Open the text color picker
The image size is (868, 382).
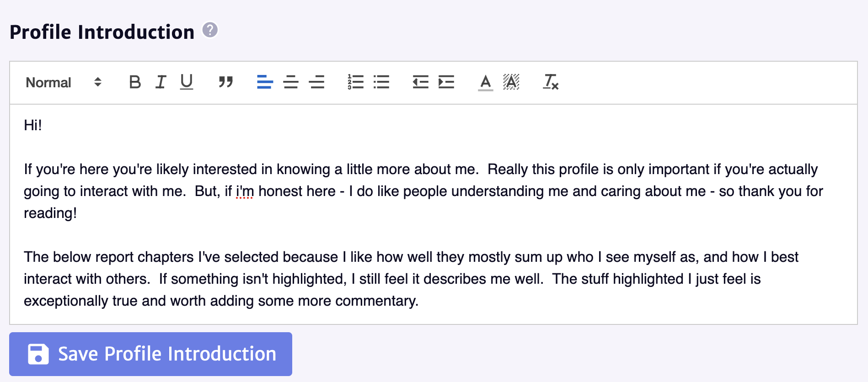coord(486,82)
